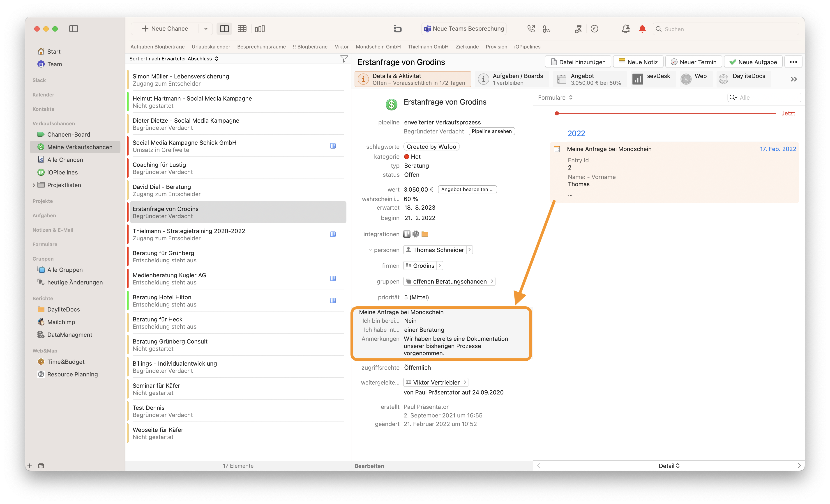
Task: Create a Neue Notiz
Action: click(x=638, y=62)
